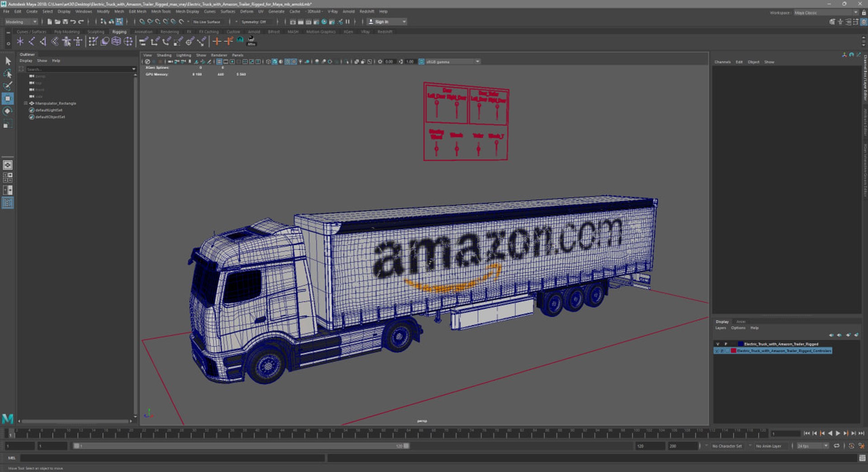Toggle playback loop mode icon
868x472 pixels.
click(x=837, y=446)
